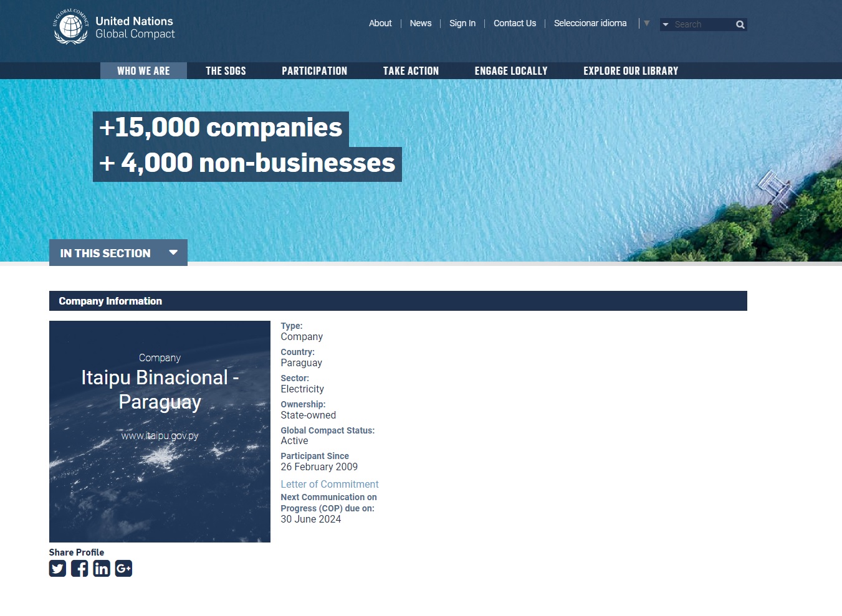
Task: Open the Letter of Commitment link
Action: (x=330, y=484)
